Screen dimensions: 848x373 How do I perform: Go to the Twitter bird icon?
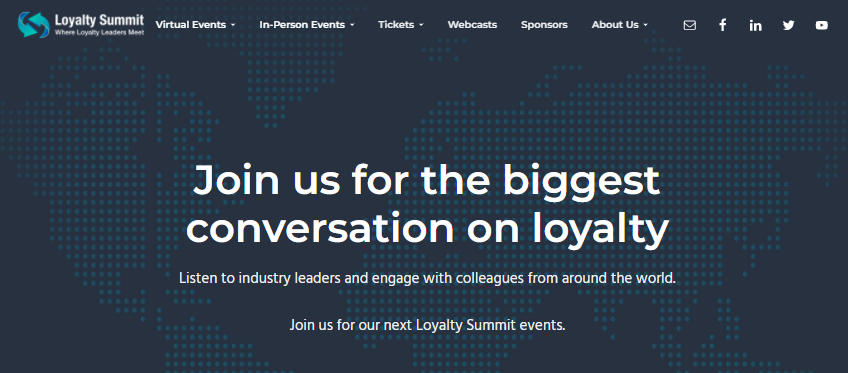pyautogui.click(x=789, y=25)
